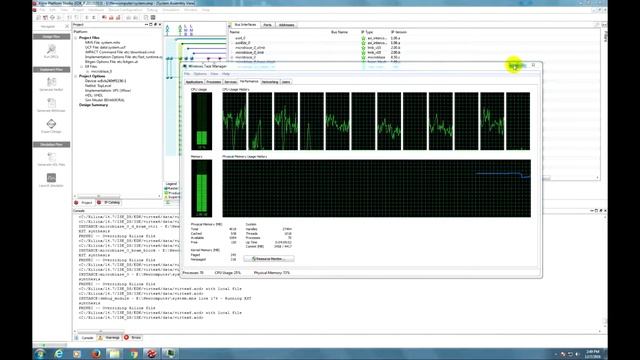
Task: Expand microblaze_0 under Elf Files
Action: pyautogui.click(x=87, y=71)
